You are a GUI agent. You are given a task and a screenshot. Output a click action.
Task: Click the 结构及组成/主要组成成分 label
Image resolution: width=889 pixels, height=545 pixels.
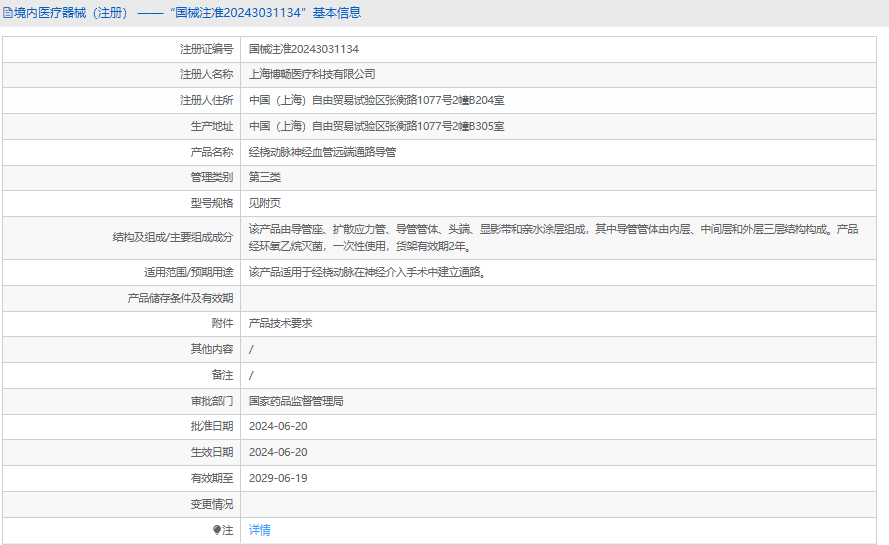point(173,237)
